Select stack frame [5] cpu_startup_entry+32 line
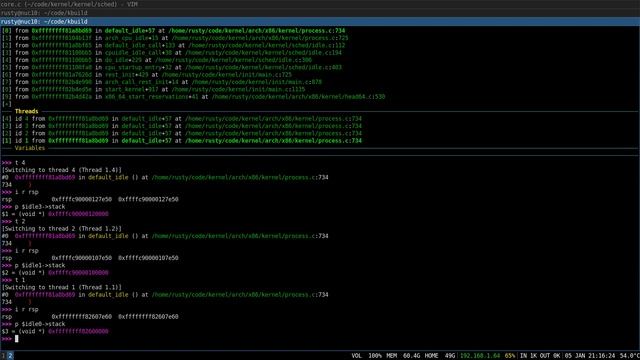 (172, 67)
